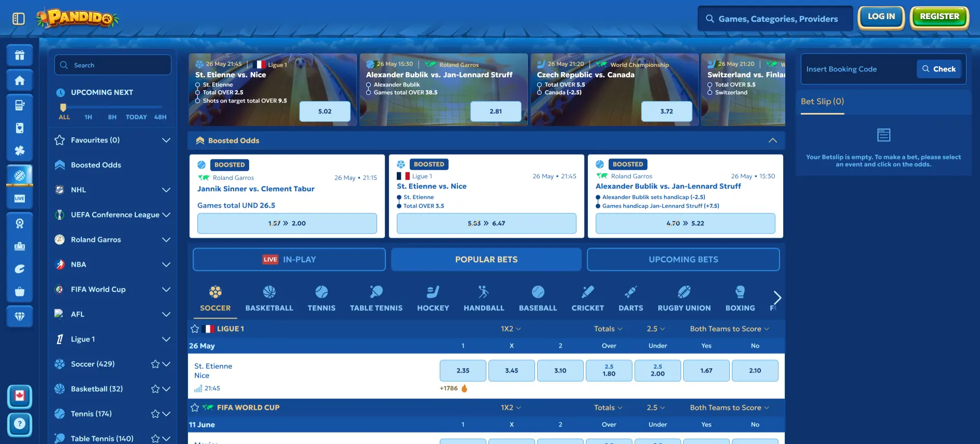Collapse the Boosted Odds section

pyautogui.click(x=772, y=140)
